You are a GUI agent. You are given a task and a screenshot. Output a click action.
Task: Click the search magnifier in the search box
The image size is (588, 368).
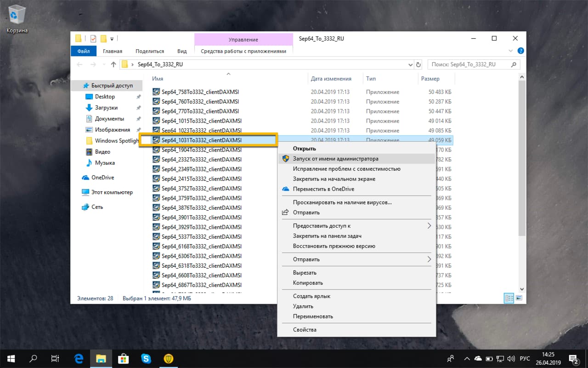click(x=513, y=64)
